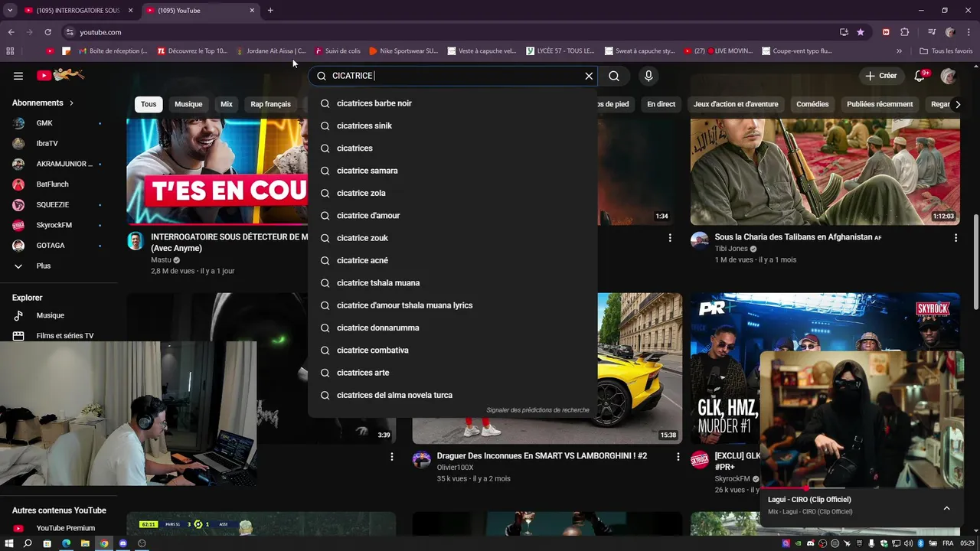Viewport: 980px width, 551px height.
Task: Choose suggestion "cicatrices sinik"
Action: tap(452, 126)
